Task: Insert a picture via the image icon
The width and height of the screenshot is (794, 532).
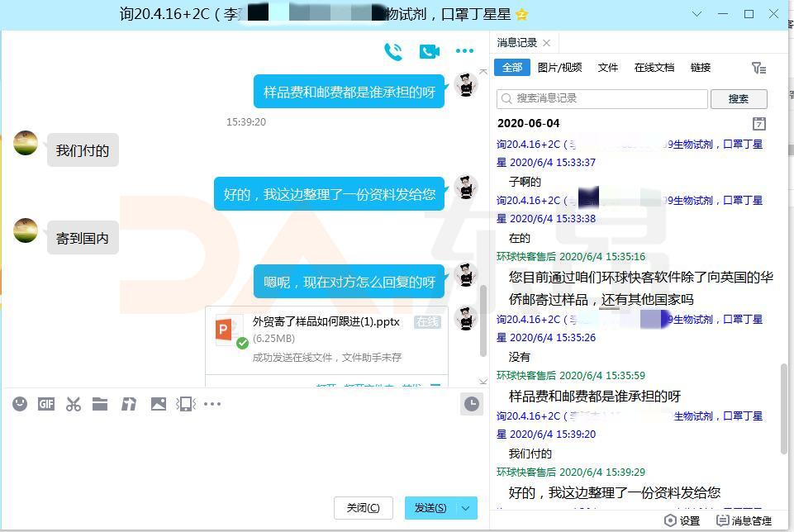Action: pos(159,404)
